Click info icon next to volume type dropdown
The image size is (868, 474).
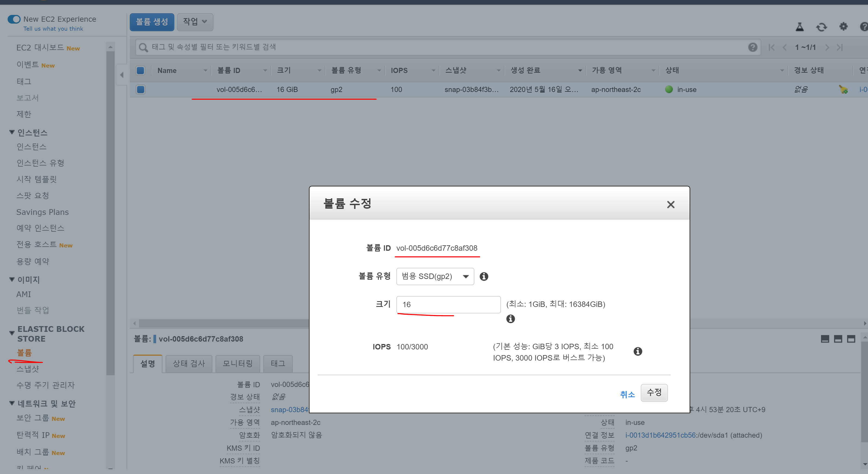coord(484,276)
